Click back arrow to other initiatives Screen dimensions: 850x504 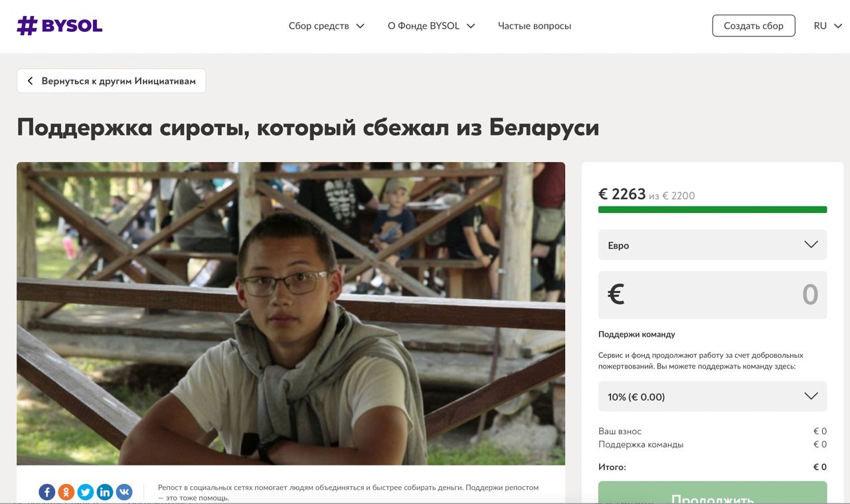pos(30,81)
